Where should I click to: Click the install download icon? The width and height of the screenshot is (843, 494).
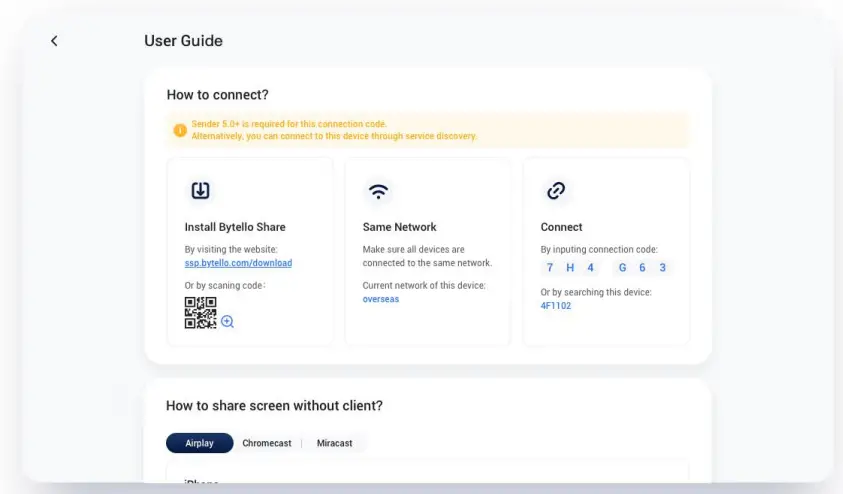(200, 190)
